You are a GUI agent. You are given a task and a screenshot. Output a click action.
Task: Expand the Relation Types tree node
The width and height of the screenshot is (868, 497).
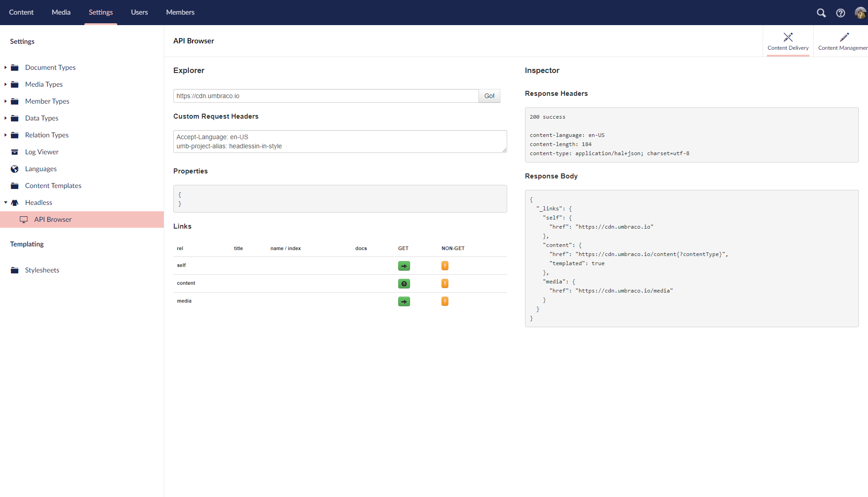click(x=5, y=135)
